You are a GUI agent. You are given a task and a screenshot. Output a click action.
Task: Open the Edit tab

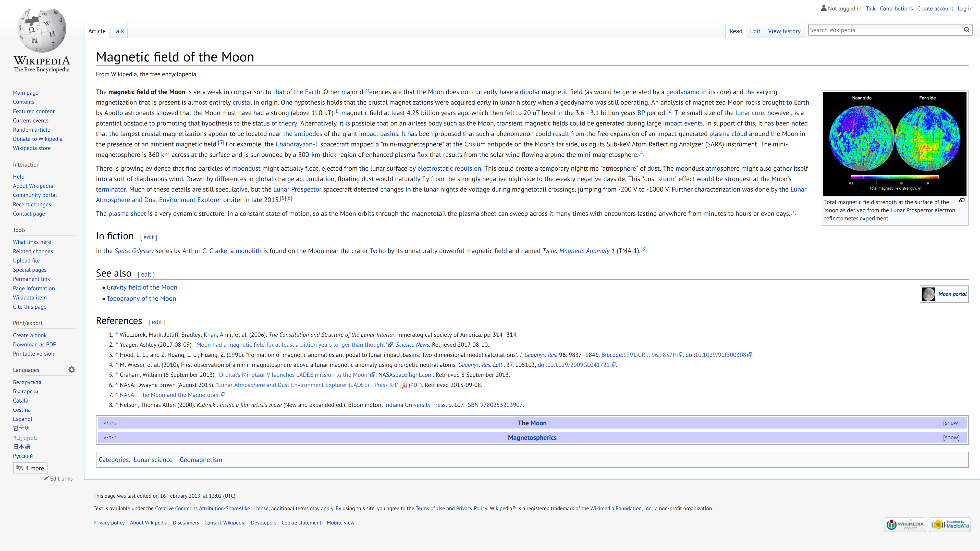tap(755, 31)
